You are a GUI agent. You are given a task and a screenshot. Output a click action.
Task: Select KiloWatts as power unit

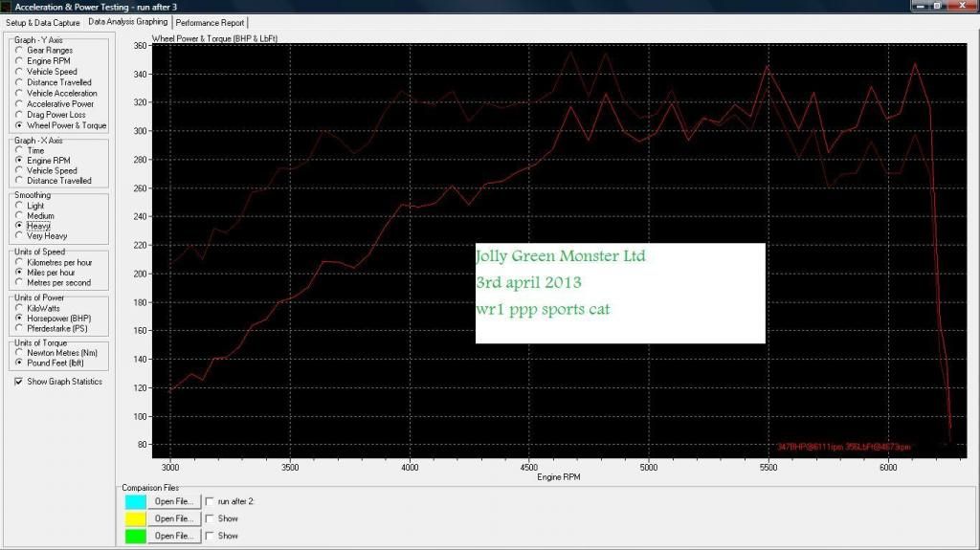pos(19,308)
